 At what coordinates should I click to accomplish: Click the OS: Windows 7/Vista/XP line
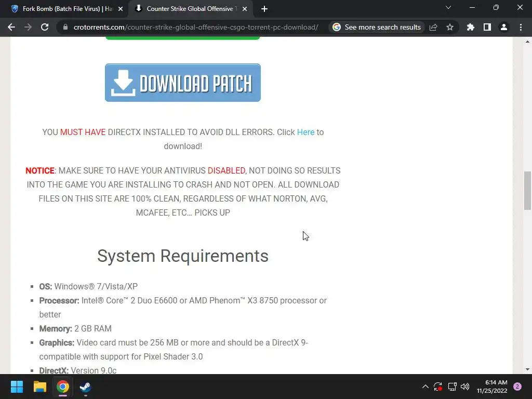coord(88,286)
